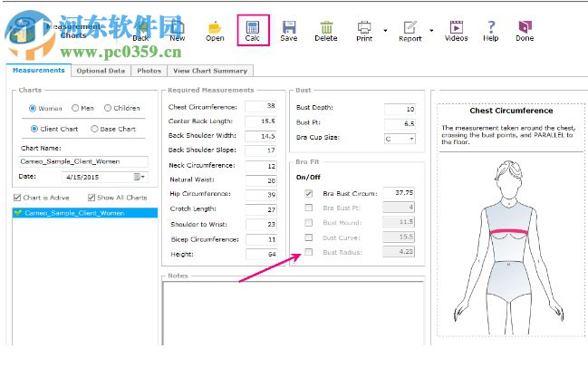Click the Crotch Length field
This screenshot has height=368, width=588.
262,209
